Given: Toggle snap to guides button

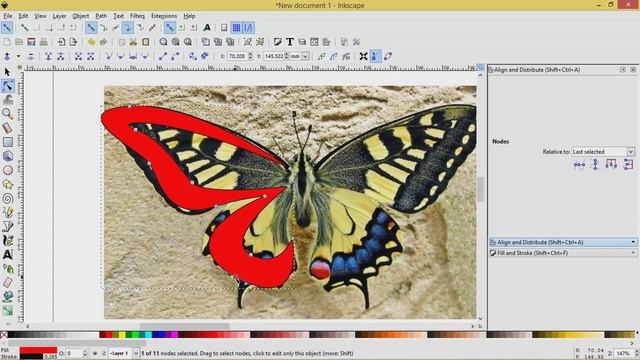Looking at the screenshot, I should 248,28.
